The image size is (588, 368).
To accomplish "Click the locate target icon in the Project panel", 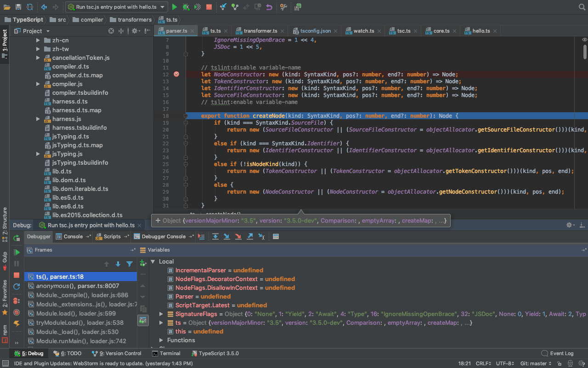I will point(111,31).
